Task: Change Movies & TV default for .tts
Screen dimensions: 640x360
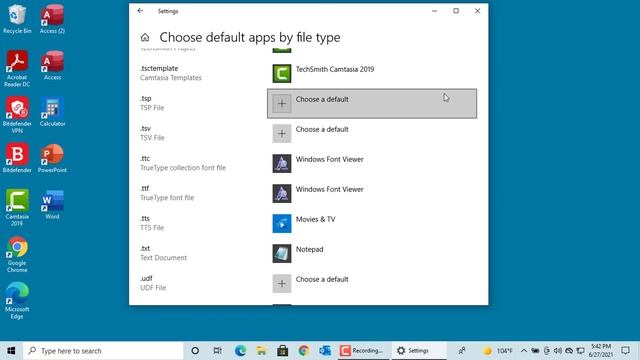Action: click(x=372, y=224)
